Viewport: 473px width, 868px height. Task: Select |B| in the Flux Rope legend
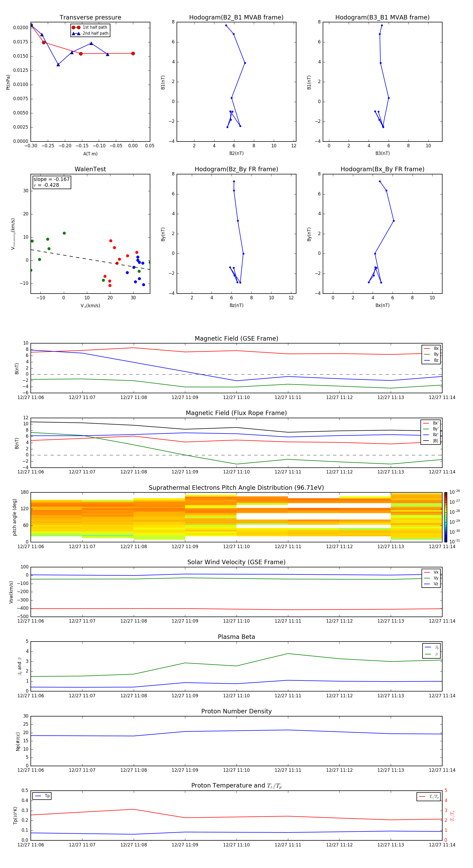(x=431, y=441)
